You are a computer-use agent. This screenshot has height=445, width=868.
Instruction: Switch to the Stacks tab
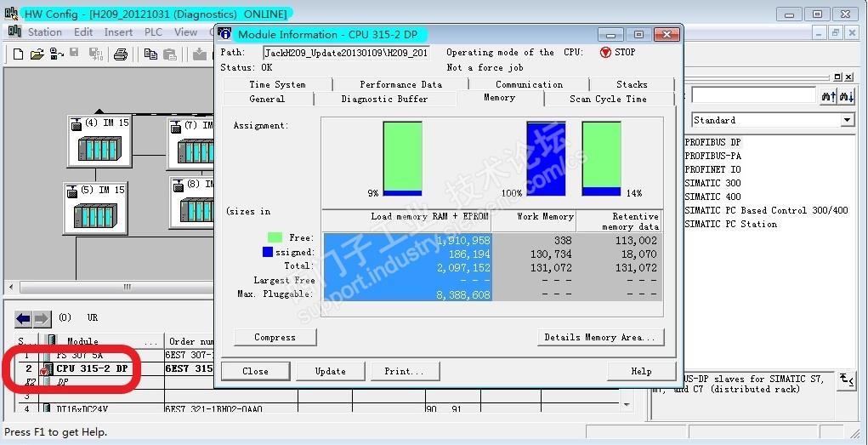coord(632,84)
